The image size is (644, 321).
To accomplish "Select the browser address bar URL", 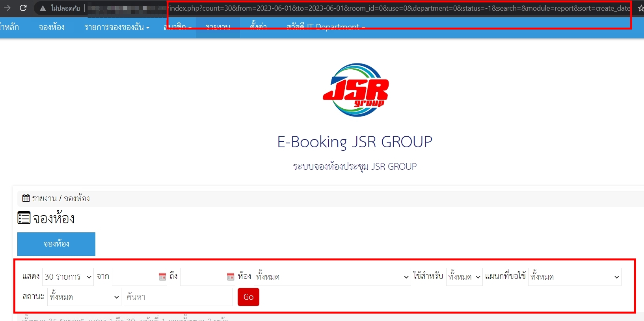I will [399, 8].
